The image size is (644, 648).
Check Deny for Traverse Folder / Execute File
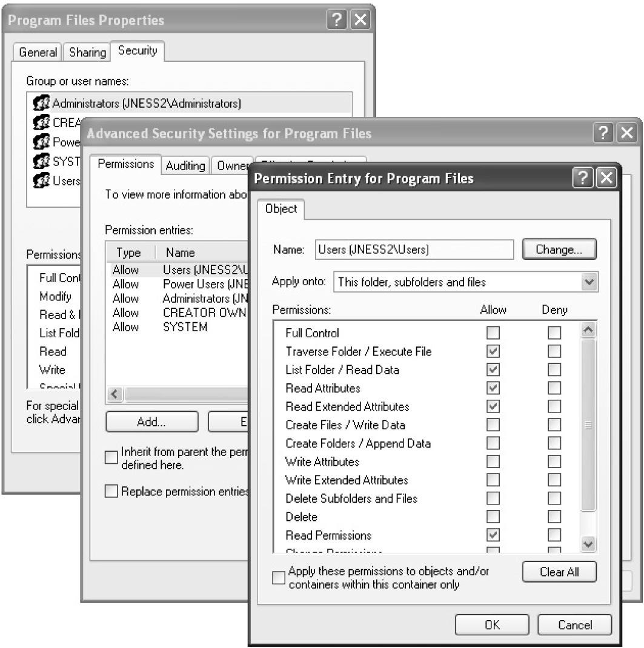coord(554,351)
